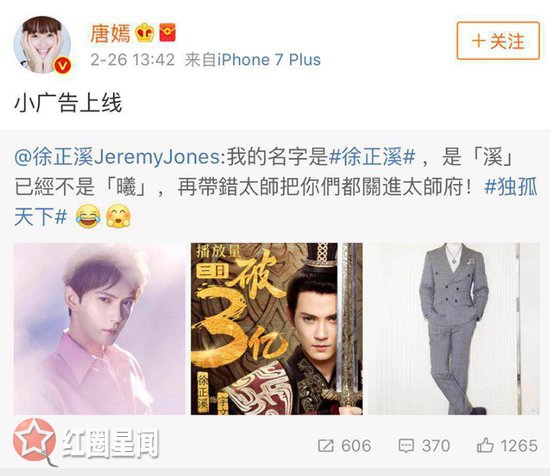Click the 关注 follow button
The width and height of the screenshot is (550, 476).
(498, 41)
